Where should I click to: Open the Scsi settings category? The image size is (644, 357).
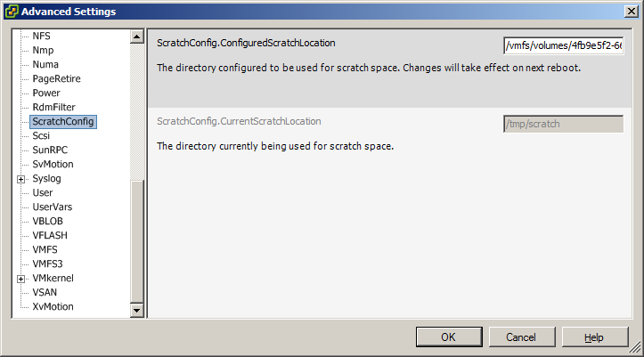click(41, 135)
